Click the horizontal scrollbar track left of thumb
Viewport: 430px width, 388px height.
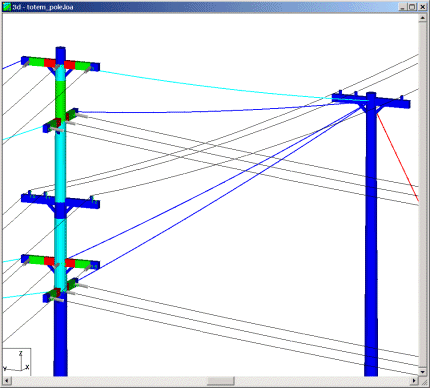[x=109, y=380]
